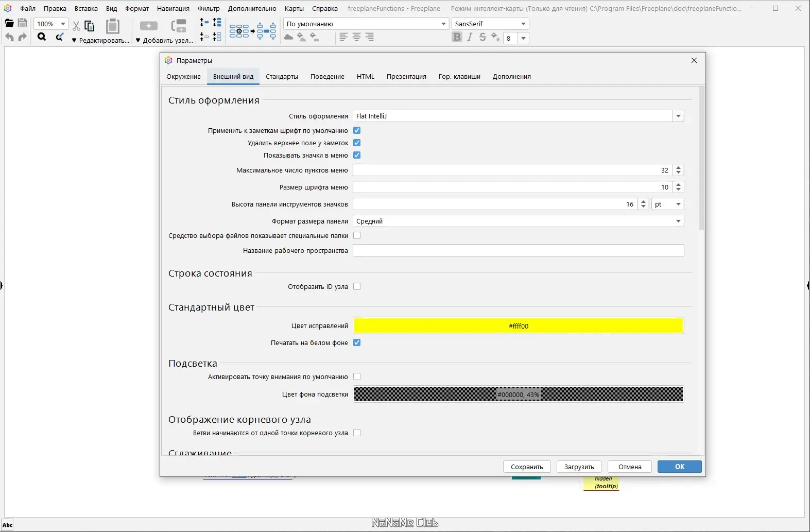Click the new sibling node icon
This screenshot has width=810, height=532.
click(179, 26)
